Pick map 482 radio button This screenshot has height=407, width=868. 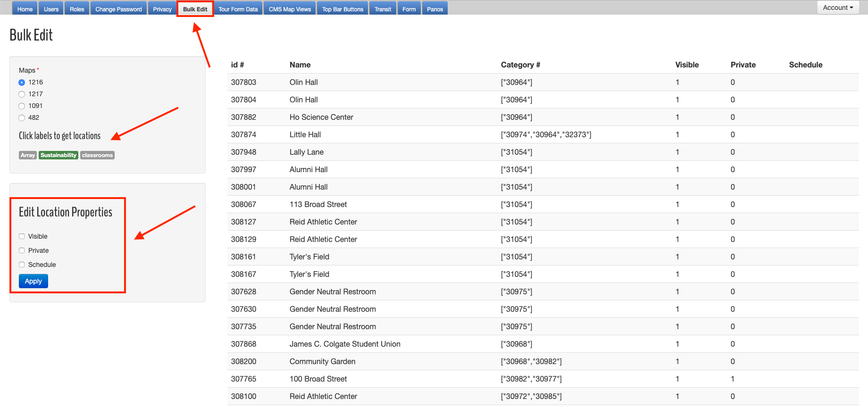[x=22, y=118]
